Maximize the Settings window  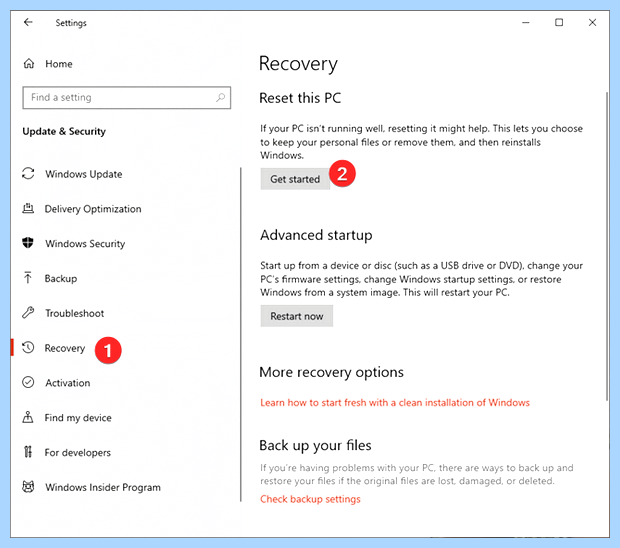(559, 23)
